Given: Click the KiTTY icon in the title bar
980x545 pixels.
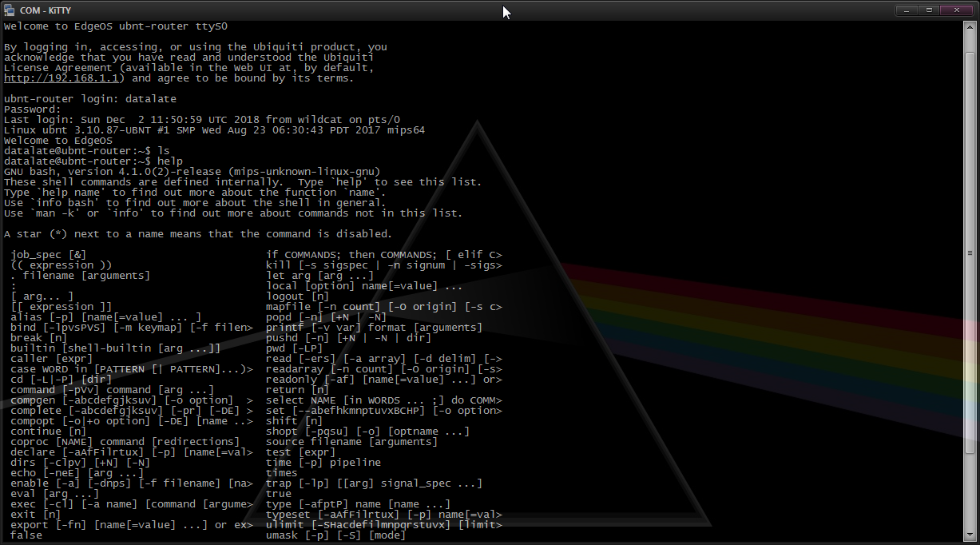Looking at the screenshot, I should (x=9, y=10).
